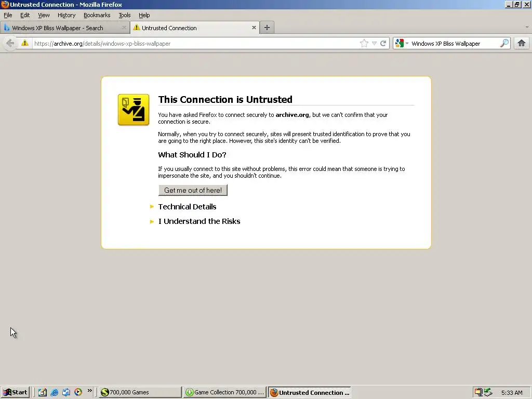Bookmark this page with the star icon
532x399 pixels.
point(364,44)
